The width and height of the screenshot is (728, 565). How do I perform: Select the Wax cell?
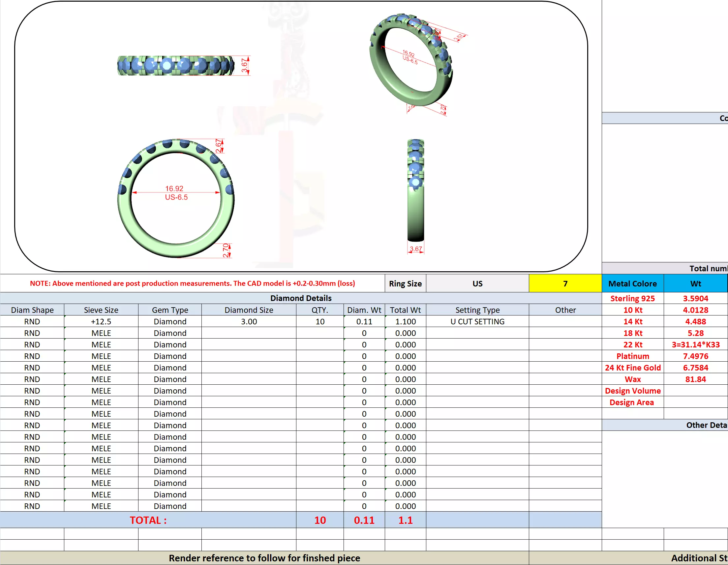pyautogui.click(x=633, y=379)
